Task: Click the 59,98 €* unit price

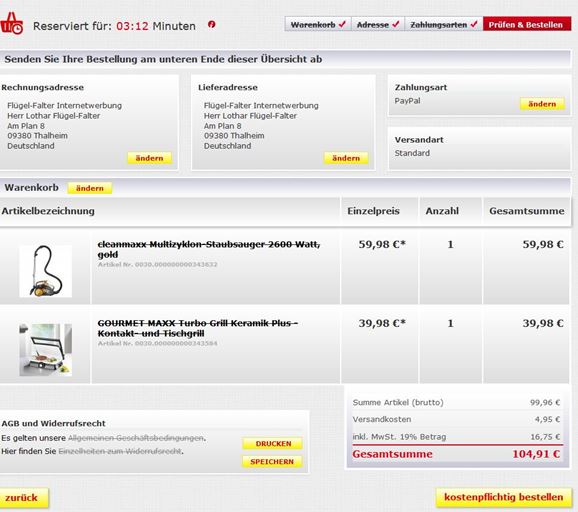Action: pyautogui.click(x=382, y=244)
